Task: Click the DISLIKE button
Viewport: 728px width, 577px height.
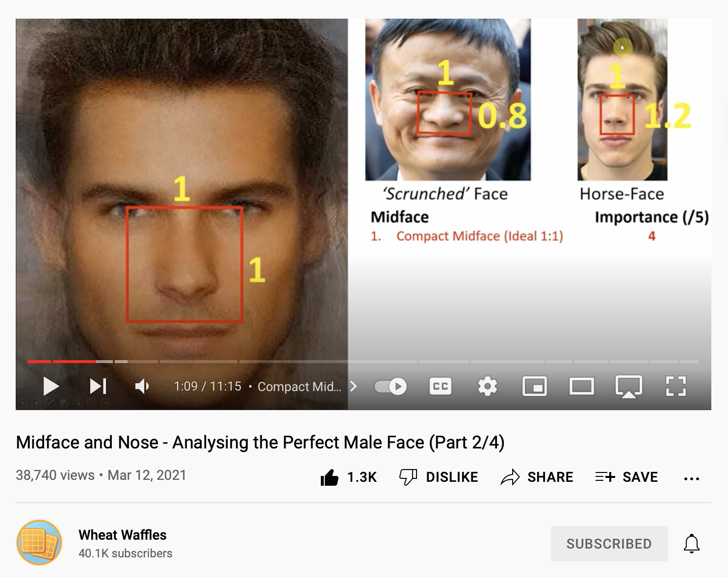Action: pyautogui.click(x=439, y=477)
